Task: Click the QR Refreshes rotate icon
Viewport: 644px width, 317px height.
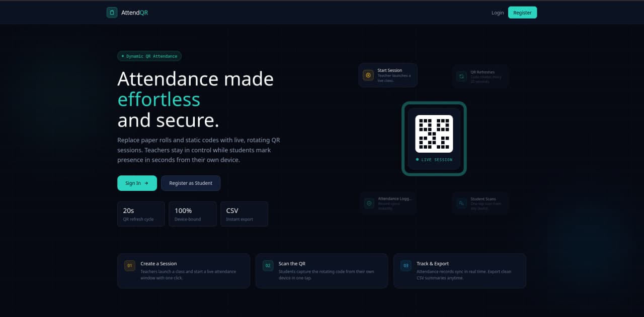Action: 461,76
